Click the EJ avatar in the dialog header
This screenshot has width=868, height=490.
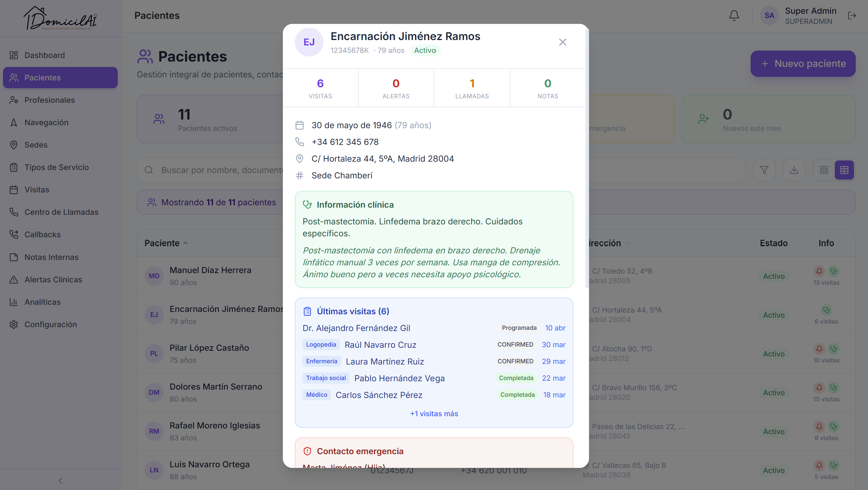[x=309, y=42]
